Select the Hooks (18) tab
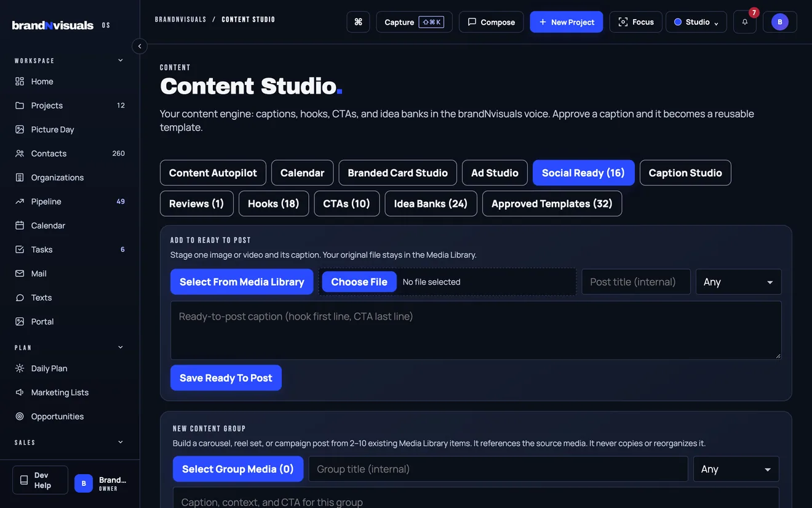This screenshot has height=508, width=812. (x=274, y=204)
